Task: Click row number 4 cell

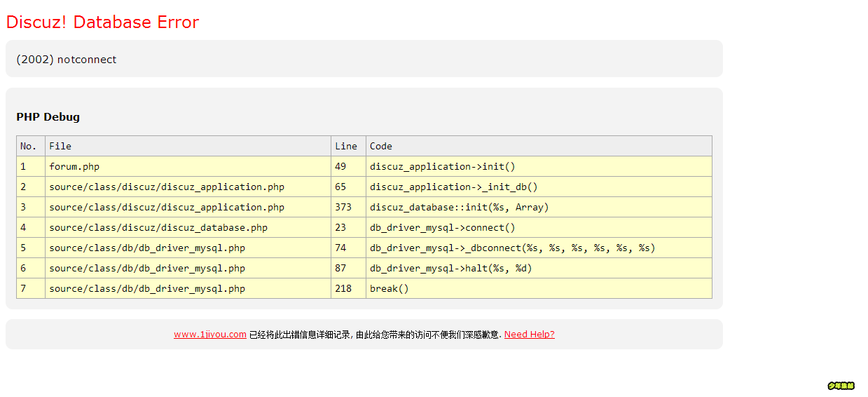Action: 31,227
